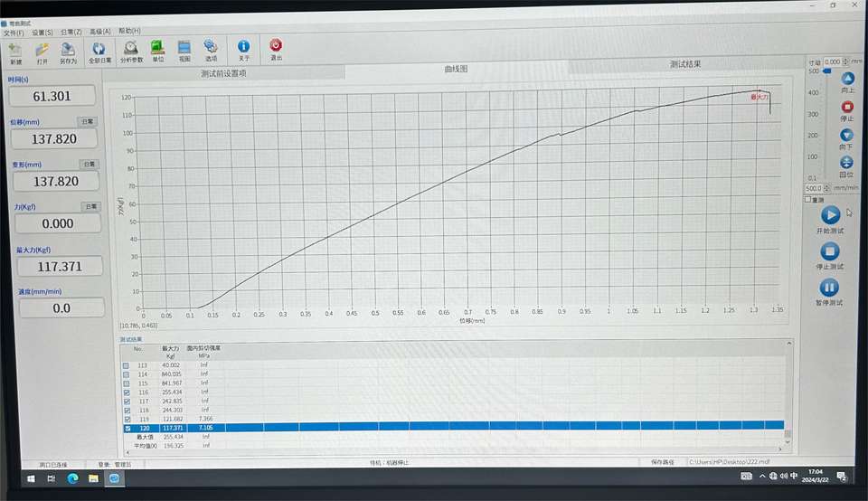Toggle the 重测 checkbox

[x=807, y=199]
